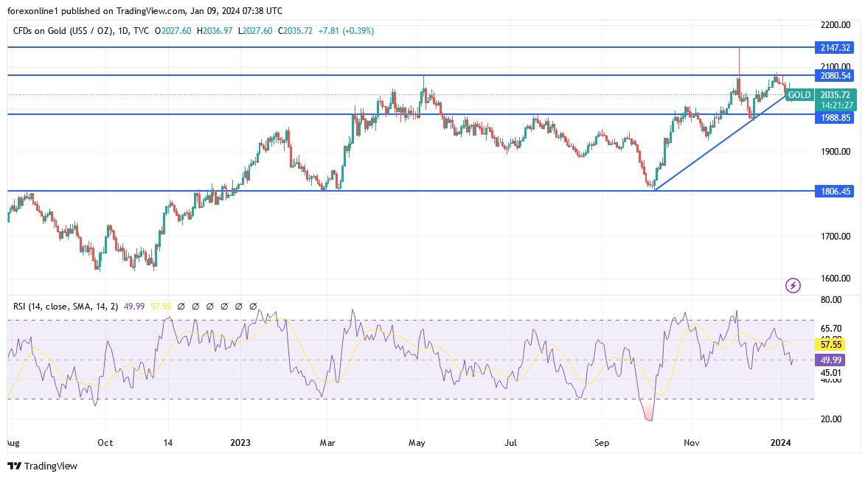The image size is (868, 479).
Task: Click the 1806.45 support level label
Action: [x=834, y=192]
